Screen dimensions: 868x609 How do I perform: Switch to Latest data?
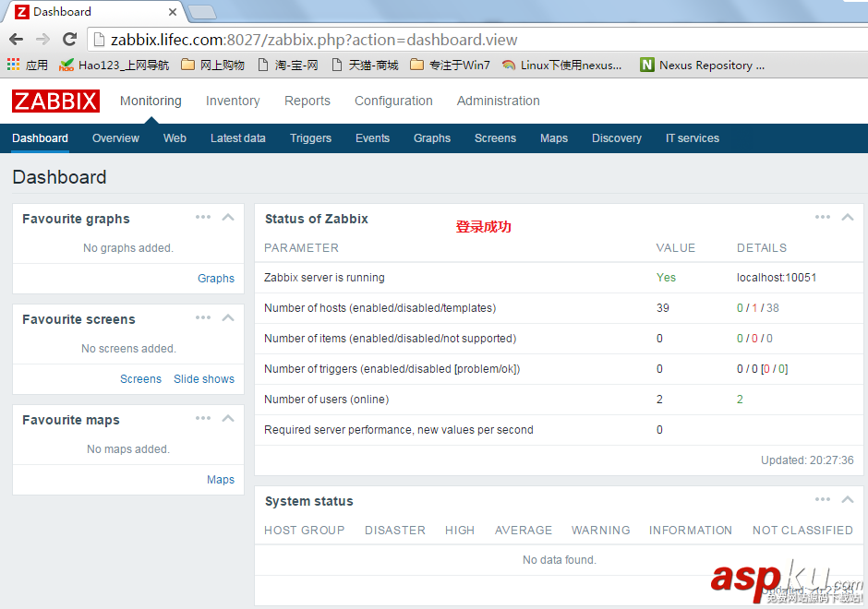point(238,138)
